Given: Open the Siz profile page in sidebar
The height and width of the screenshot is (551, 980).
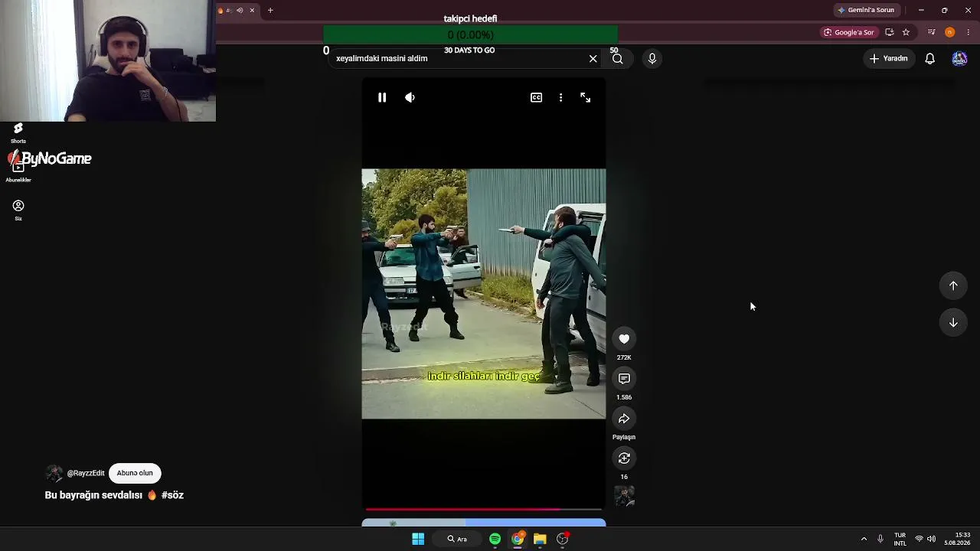Looking at the screenshot, I should click(x=18, y=210).
